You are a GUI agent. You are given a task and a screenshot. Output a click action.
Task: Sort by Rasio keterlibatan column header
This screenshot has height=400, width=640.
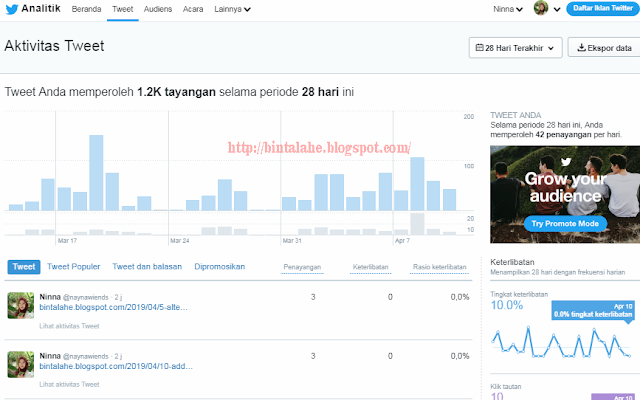(x=439, y=267)
